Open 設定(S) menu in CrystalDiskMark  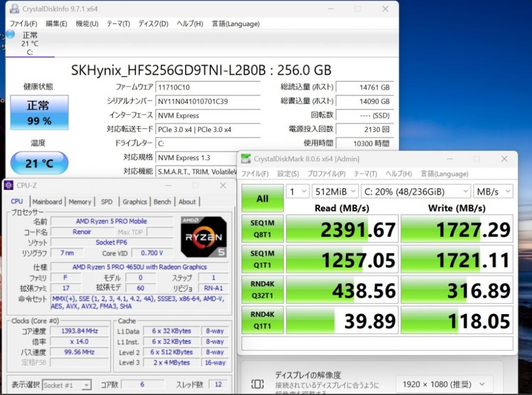pos(288,174)
